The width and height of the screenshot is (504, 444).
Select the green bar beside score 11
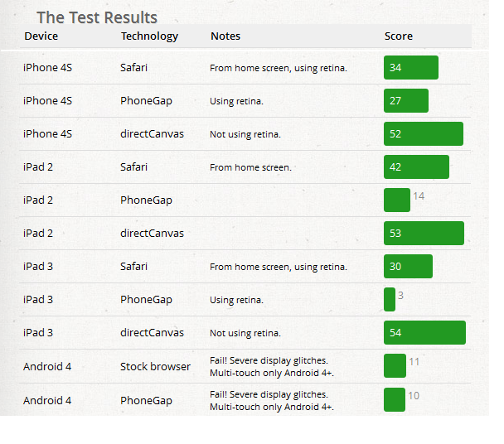[395, 366]
